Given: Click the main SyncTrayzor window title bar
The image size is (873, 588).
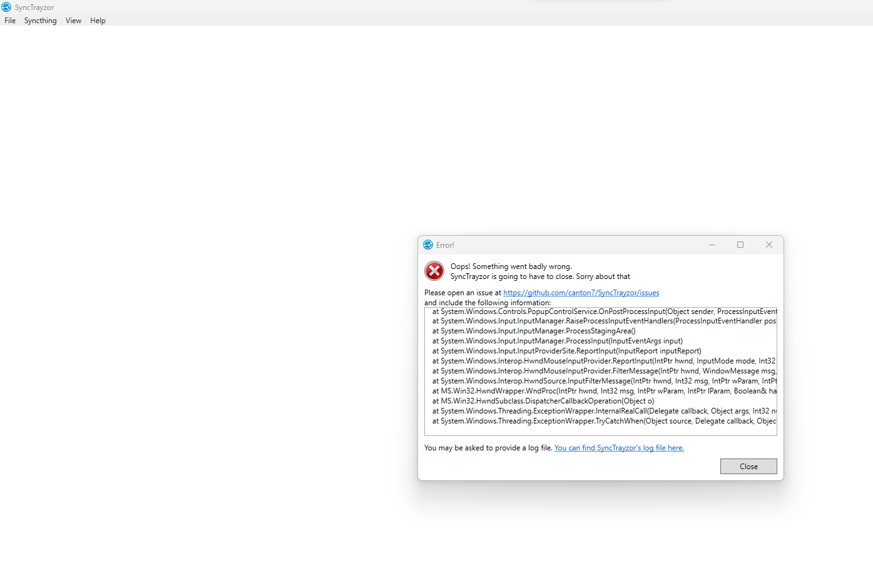Looking at the screenshot, I should pos(250,7).
